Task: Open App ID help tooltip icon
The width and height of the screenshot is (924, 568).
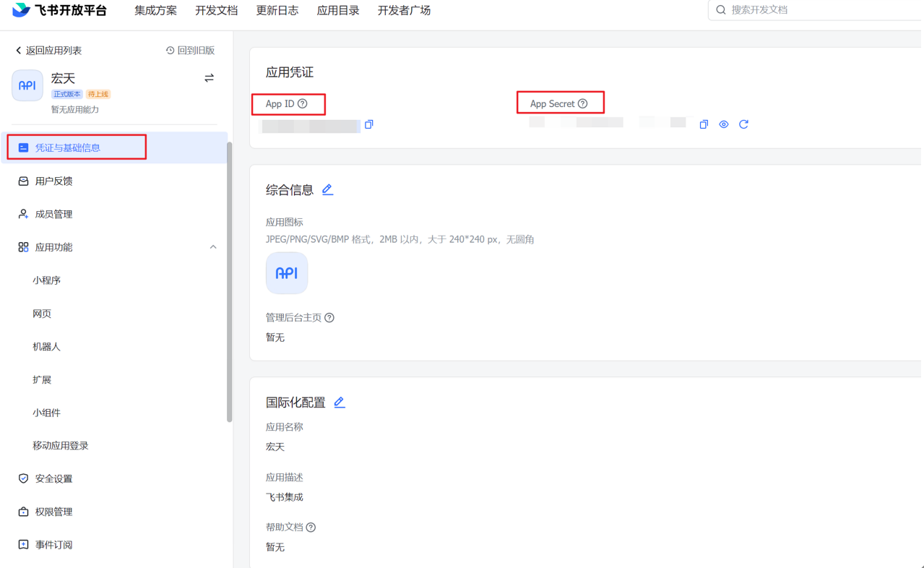Action: [x=303, y=104]
